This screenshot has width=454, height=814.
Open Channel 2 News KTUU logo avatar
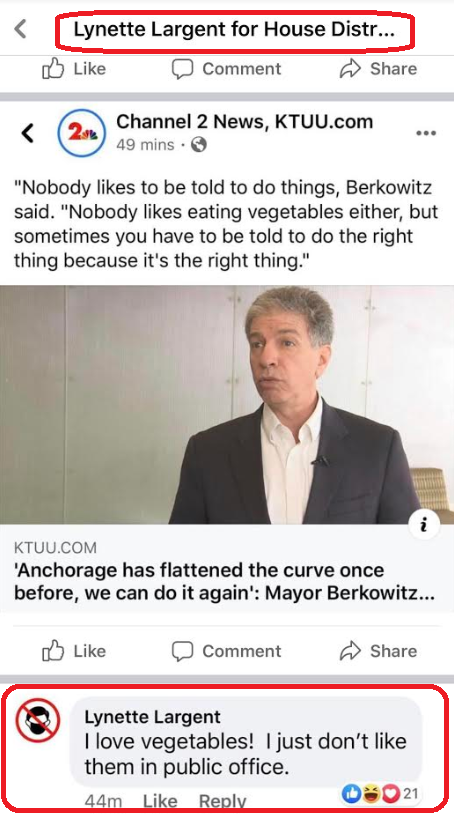[81, 133]
